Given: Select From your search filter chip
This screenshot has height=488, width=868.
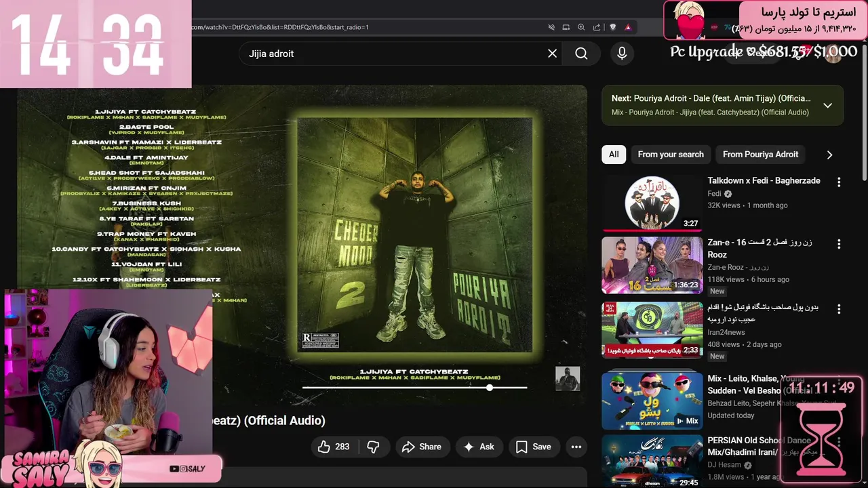Looking at the screenshot, I should (671, 155).
